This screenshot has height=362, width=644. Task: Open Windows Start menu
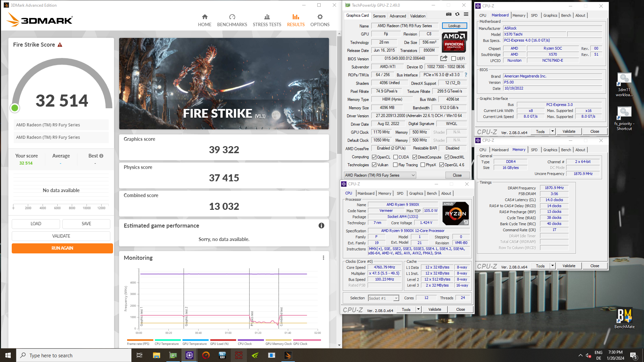8,355
